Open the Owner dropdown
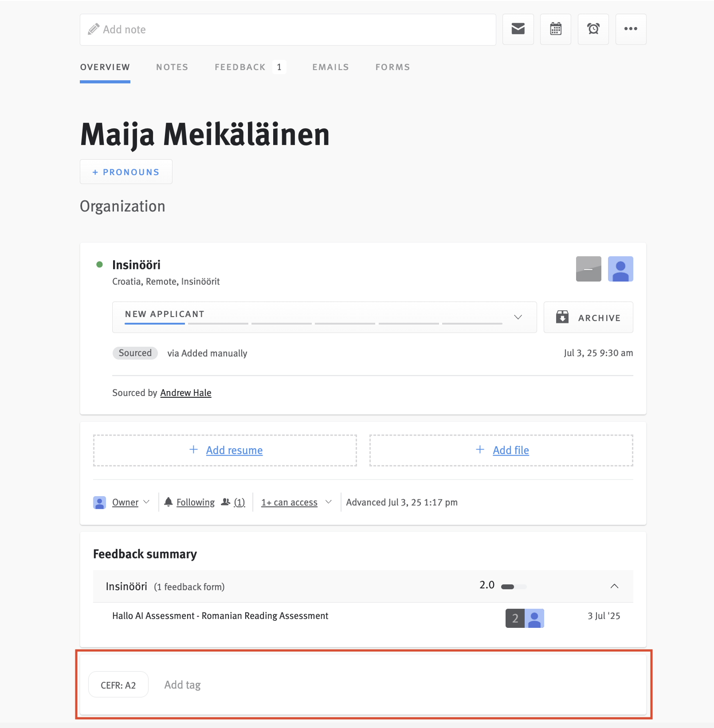The width and height of the screenshot is (714, 728). click(131, 502)
